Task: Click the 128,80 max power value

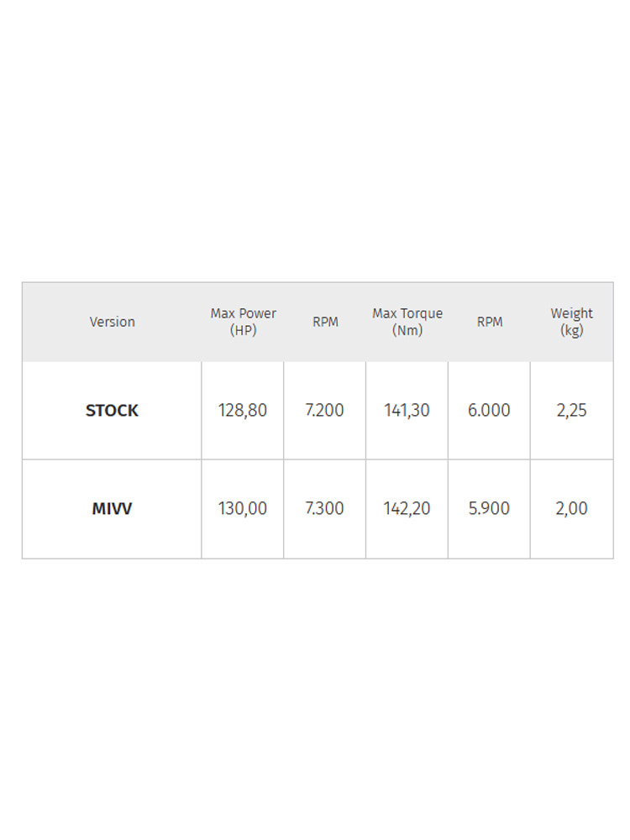Action: 243,411
